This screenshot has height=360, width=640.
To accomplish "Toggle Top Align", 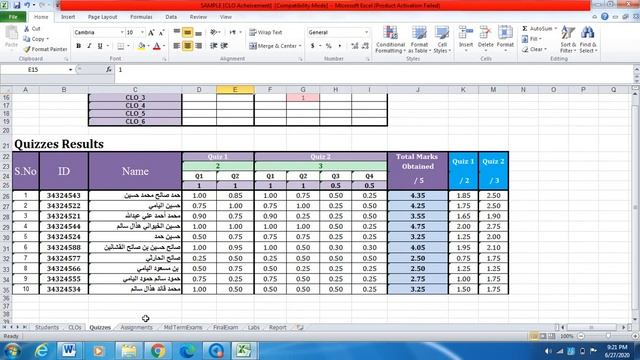I will click(177, 32).
